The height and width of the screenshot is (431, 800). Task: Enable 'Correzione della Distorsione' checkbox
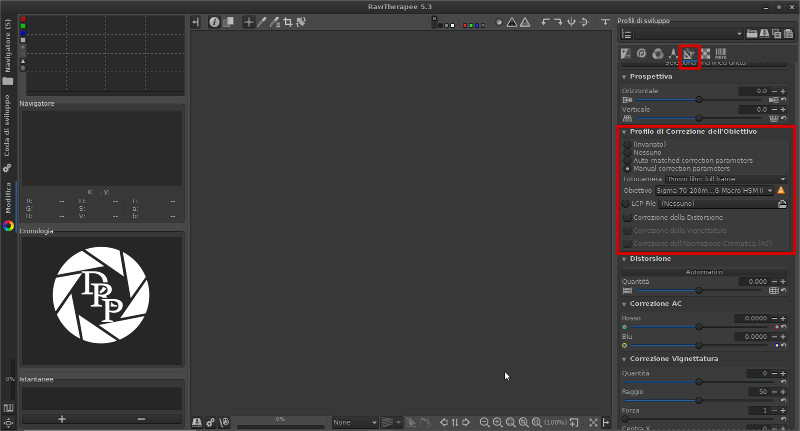tap(627, 217)
